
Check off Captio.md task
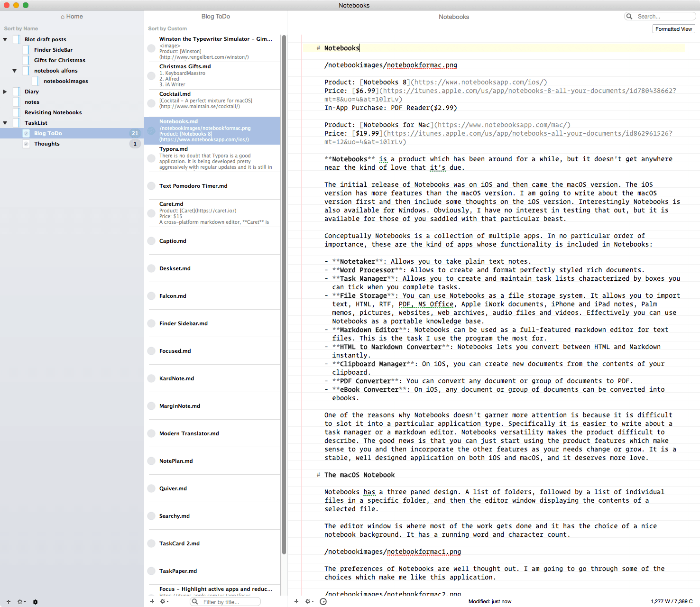coord(151,241)
